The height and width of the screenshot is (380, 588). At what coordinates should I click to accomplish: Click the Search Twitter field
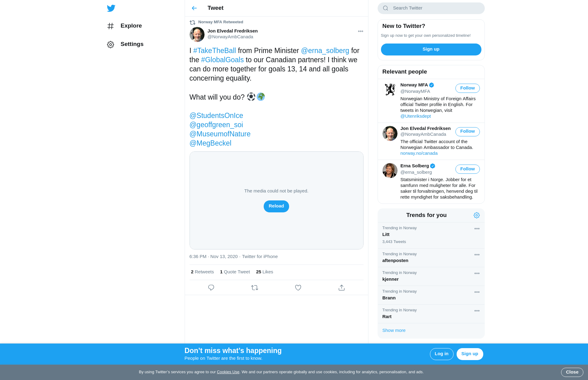point(431,8)
